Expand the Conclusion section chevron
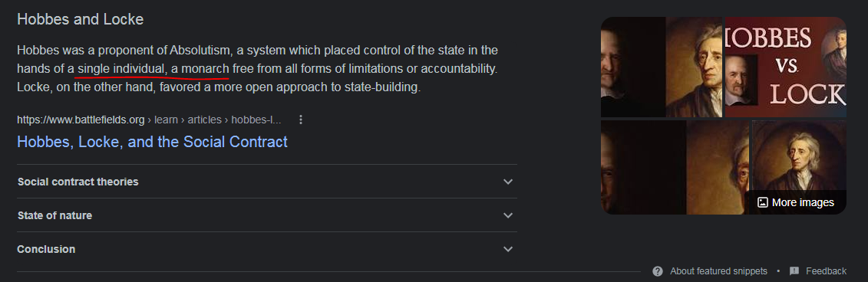This screenshot has width=868, height=282. click(x=507, y=249)
